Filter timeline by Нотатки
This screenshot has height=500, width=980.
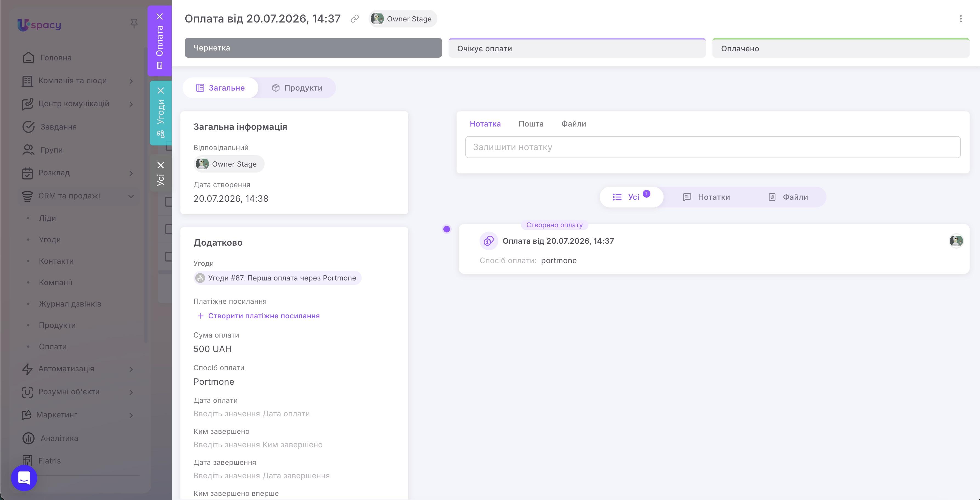pyautogui.click(x=706, y=197)
